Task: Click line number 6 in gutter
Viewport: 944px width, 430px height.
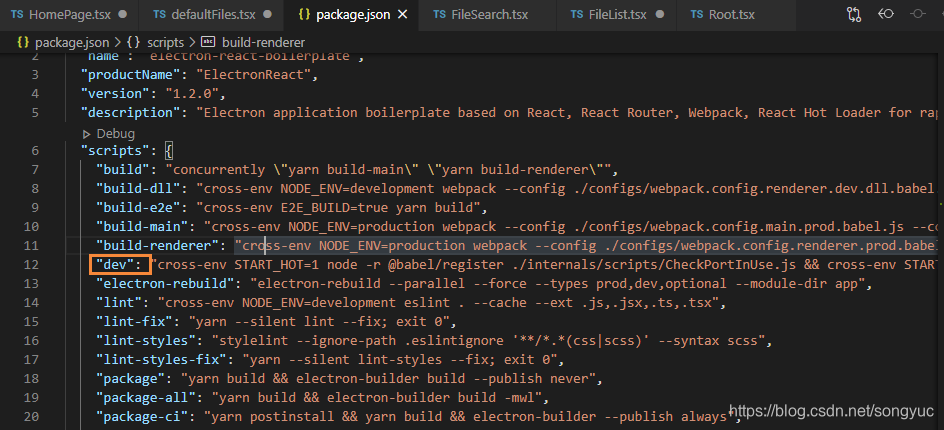Action: pos(35,151)
